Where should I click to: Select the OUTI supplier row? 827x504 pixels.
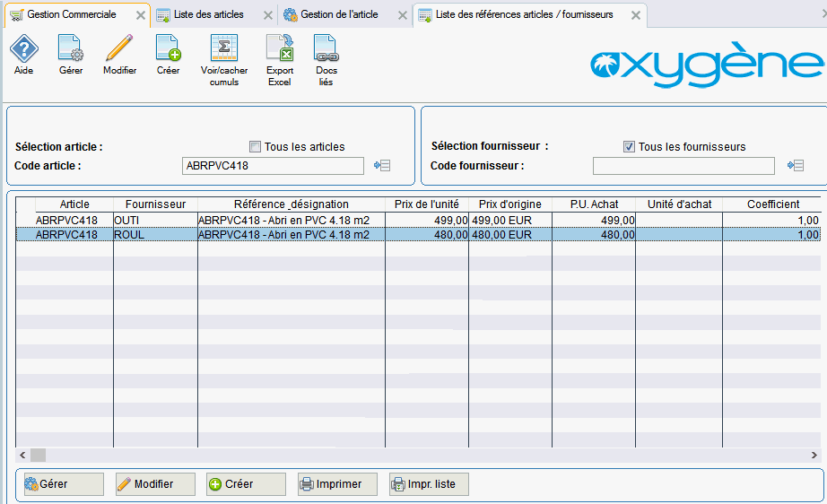(x=154, y=220)
